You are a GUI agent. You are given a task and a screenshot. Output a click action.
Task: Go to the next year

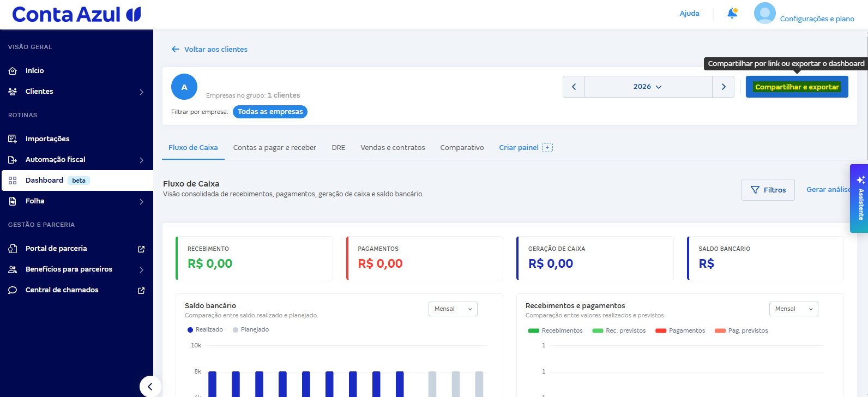(x=724, y=87)
